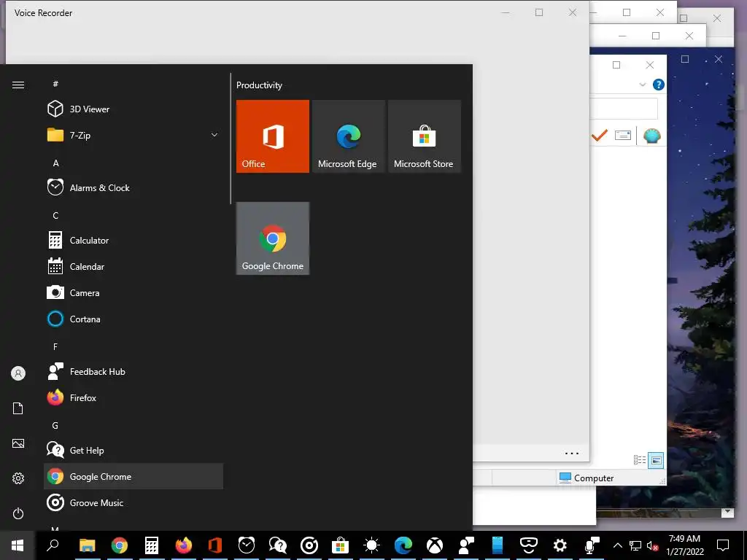Click the envelope card toolbar icon
Viewport: 747px width, 560px height.
coord(623,136)
